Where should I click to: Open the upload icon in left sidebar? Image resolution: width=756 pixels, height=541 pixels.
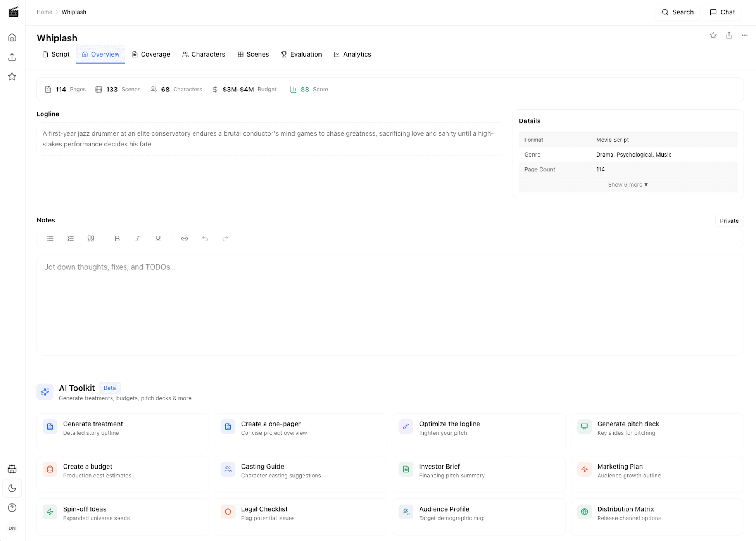click(x=12, y=57)
